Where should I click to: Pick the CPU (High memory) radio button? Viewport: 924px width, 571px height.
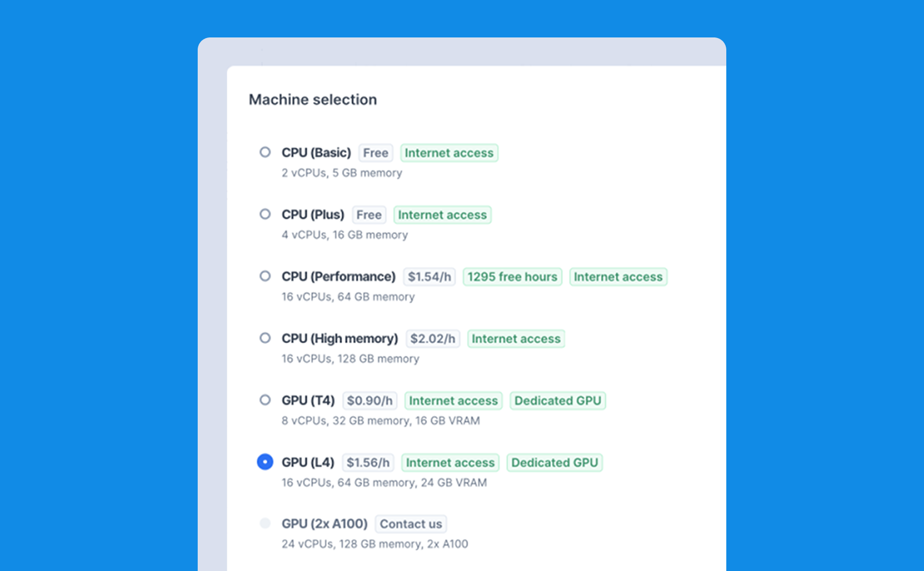(x=265, y=338)
